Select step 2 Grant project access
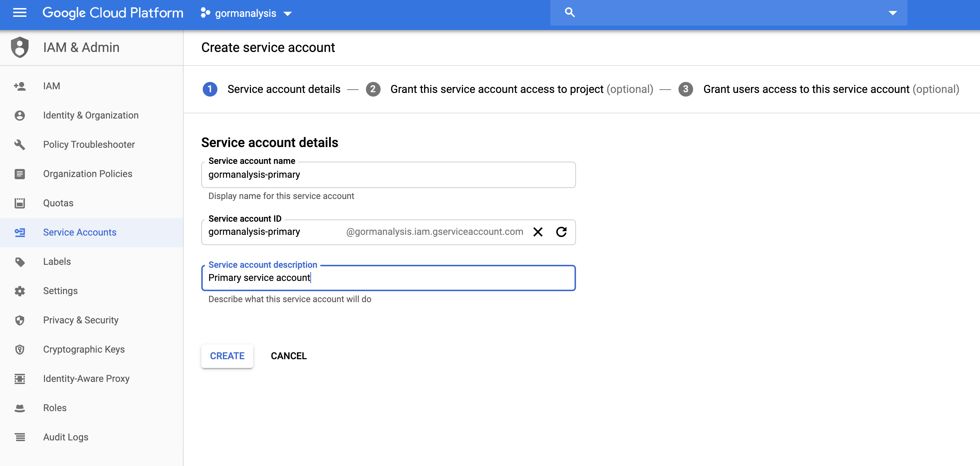Screen dimensions: 980x466 pos(497,89)
